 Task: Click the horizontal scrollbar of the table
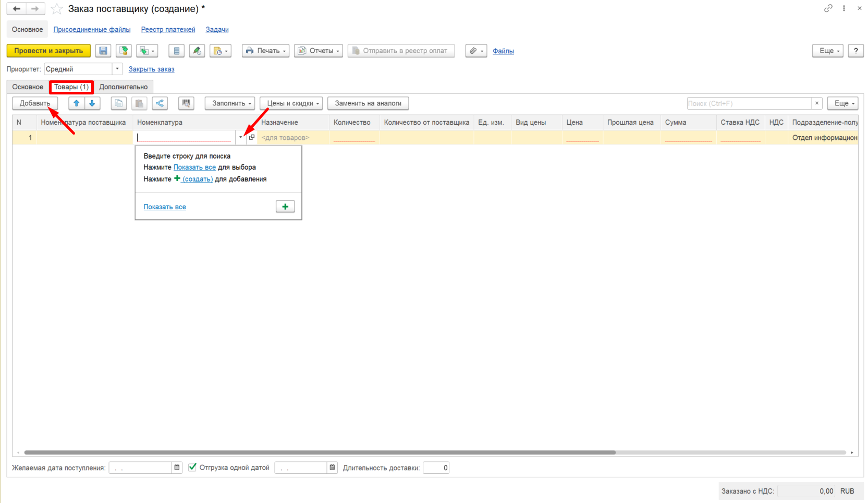320,452
